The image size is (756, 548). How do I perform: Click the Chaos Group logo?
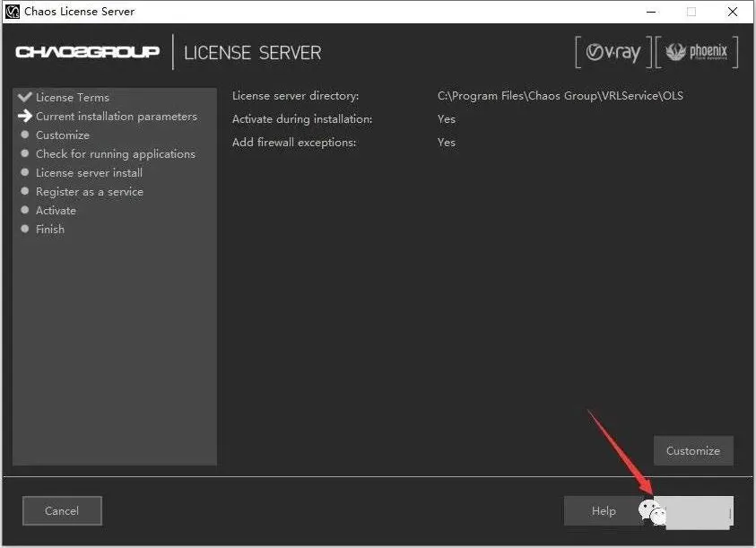click(x=87, y=52)
